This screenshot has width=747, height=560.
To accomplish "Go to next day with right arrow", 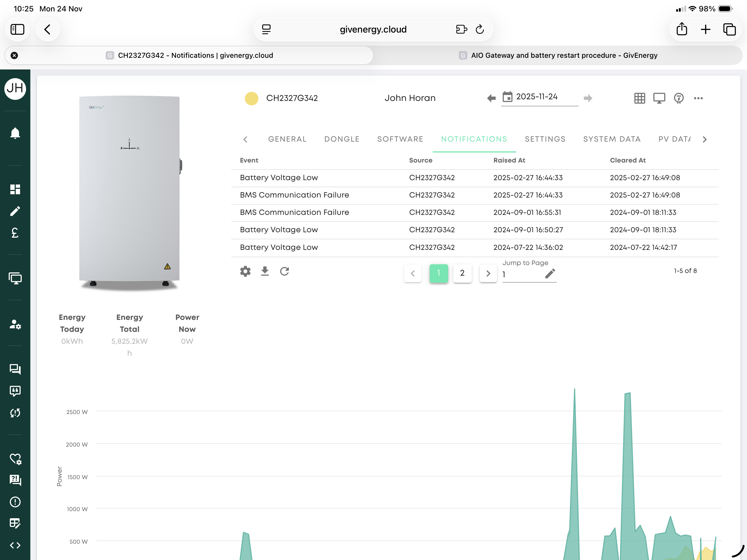I will coord(588,98).
